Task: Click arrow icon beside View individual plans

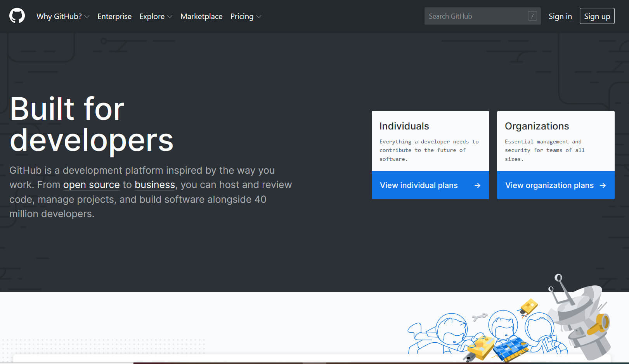Action: point(477,186)
